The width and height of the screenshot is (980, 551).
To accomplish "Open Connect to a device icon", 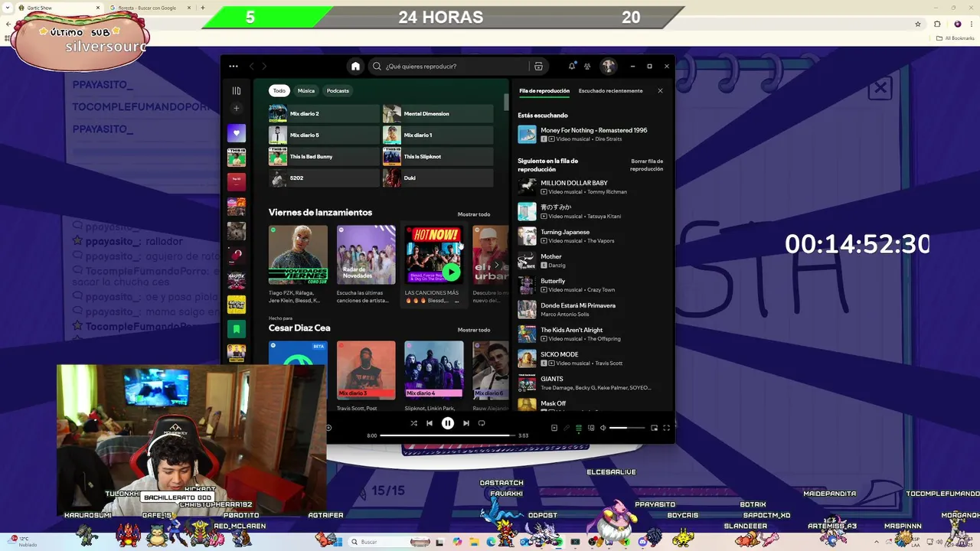I will click(591, 428).
